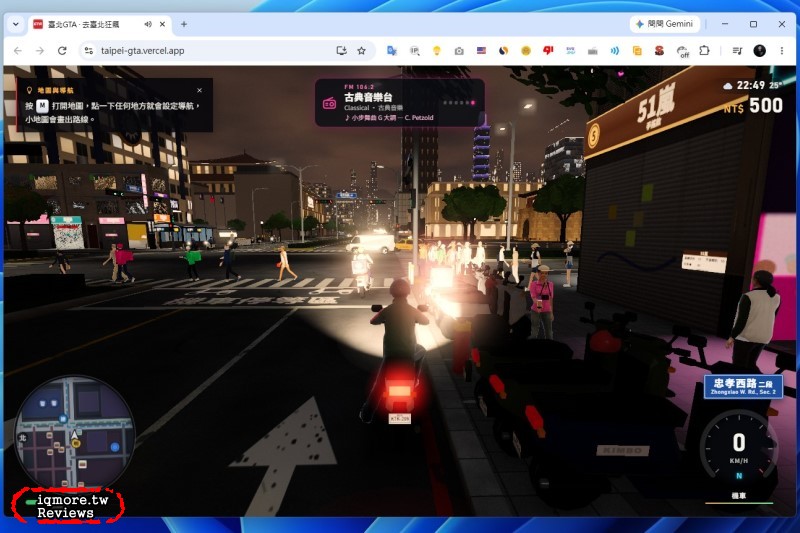Go back to the previous page
800x533 pixels.
click(x=18, y=51)
